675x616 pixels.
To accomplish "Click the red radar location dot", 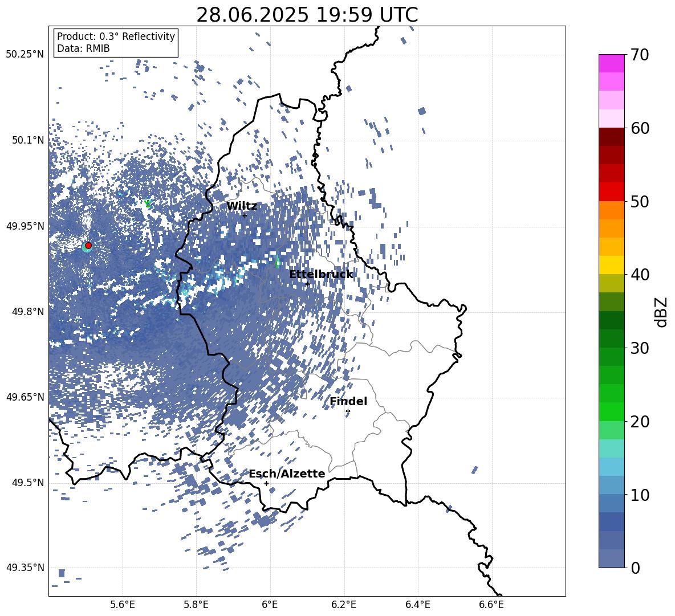I will [x=88, y=246].
